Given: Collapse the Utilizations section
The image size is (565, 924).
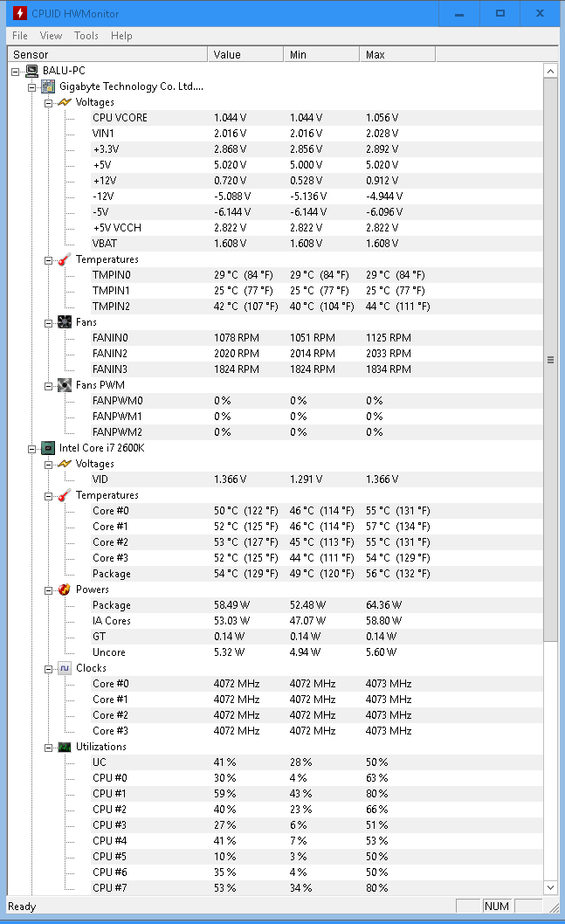Looking at the screenshot, I should (x=48, y=748).
